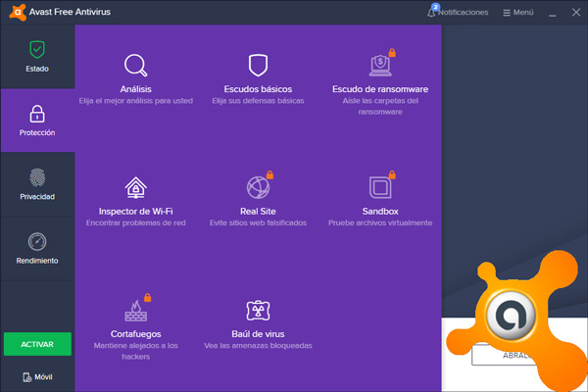Switch to the Estado tab label
The height and width of the screenshot is (392, 588).
[37, 69]
